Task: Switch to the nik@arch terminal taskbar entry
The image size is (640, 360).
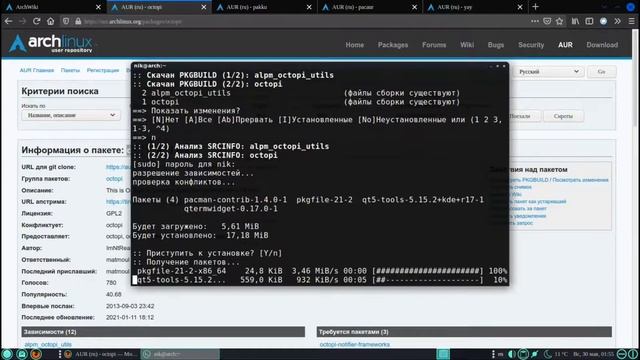Action: (x=180, y=354)
